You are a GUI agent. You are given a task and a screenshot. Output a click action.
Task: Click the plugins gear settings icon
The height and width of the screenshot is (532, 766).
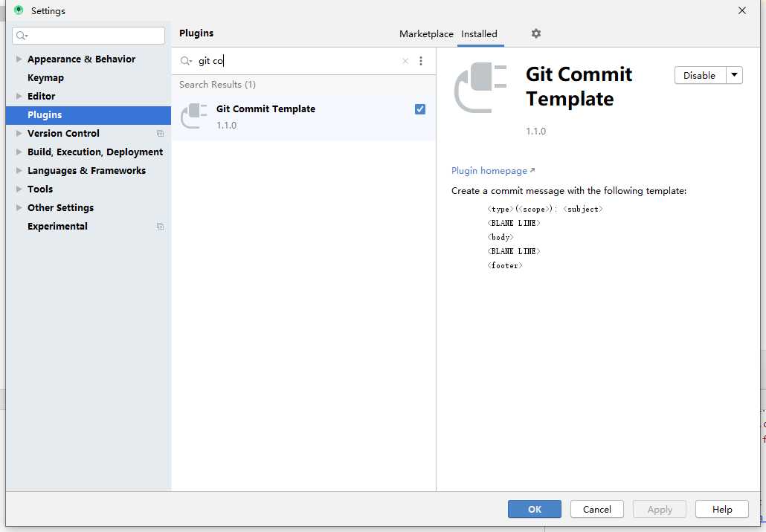[x=536, y=33]
